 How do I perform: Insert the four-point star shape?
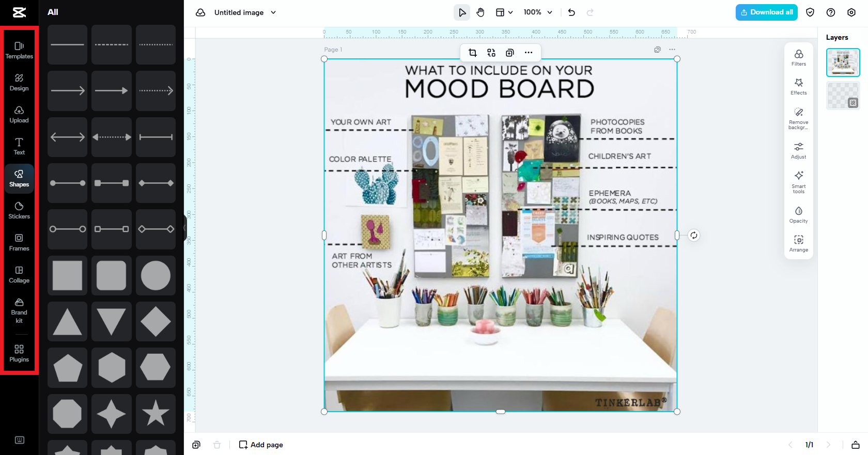[x=112, y=414]
